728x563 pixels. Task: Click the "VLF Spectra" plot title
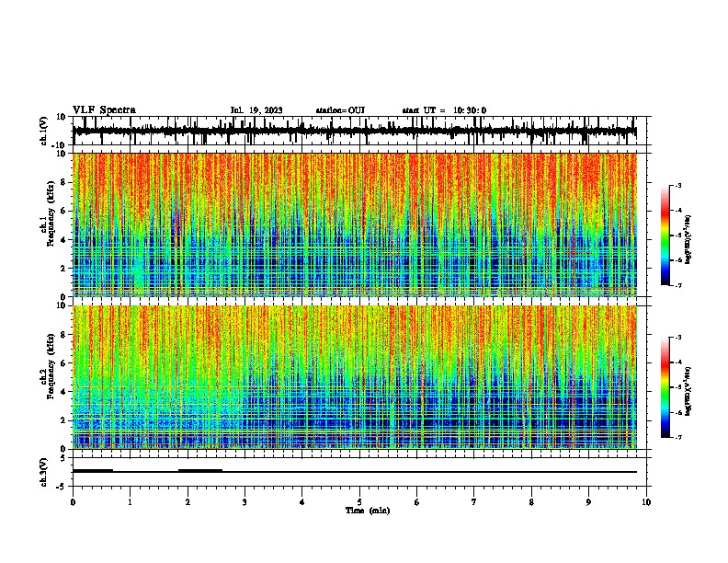click(x=104, y=110)
